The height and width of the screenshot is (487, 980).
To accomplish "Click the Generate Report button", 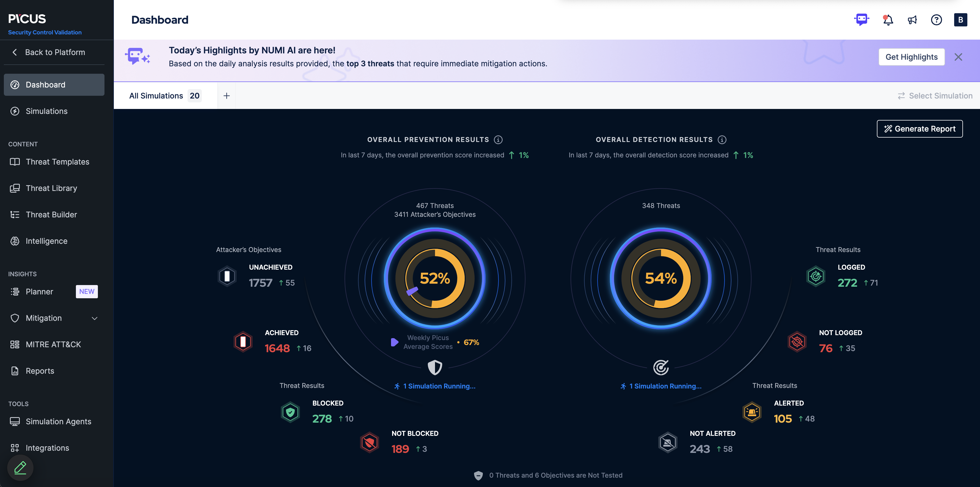I will (x=920, y=129).
